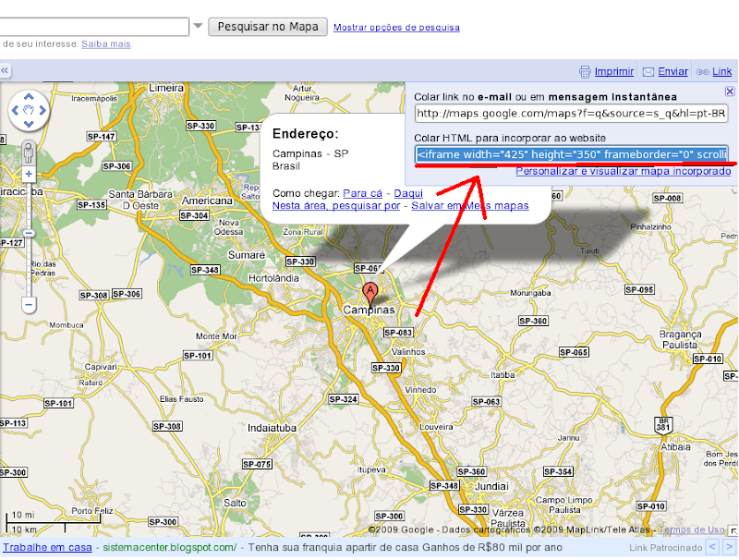Screen dimensions: 739x560
Task: Click the hand icon in pan control
Action: coord(29,110)
